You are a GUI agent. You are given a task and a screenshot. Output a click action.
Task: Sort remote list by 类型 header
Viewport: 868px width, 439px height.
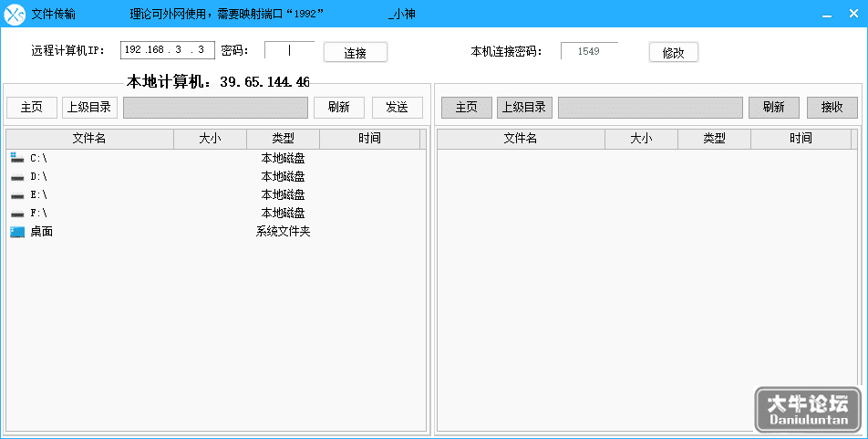(x=714, y=139)
